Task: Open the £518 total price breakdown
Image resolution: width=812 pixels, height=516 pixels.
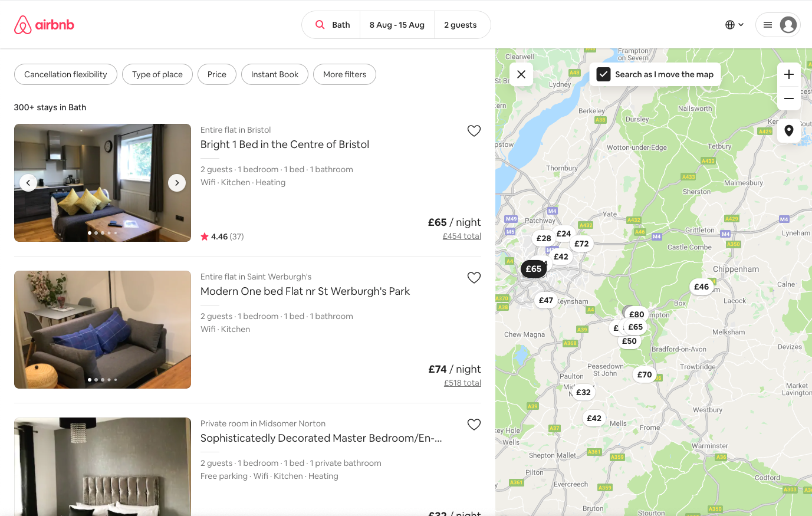Action: (462, 383)
